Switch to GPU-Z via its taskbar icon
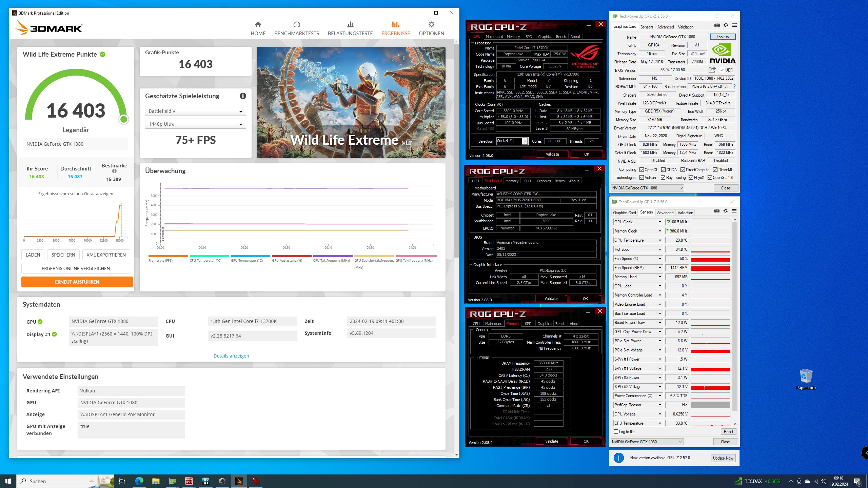The height and width of the screenshot is (488, 868). 173,481
